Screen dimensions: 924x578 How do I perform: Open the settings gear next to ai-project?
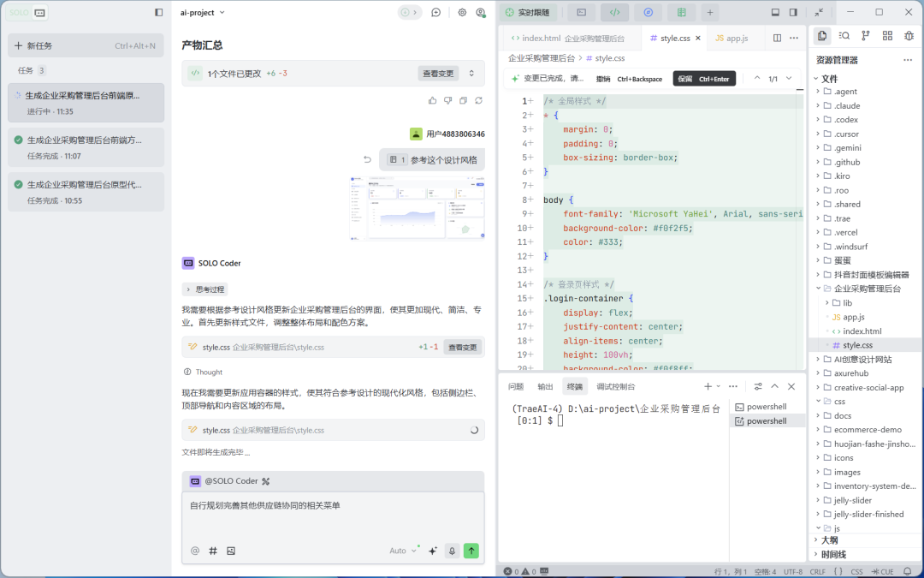(462, 12)
